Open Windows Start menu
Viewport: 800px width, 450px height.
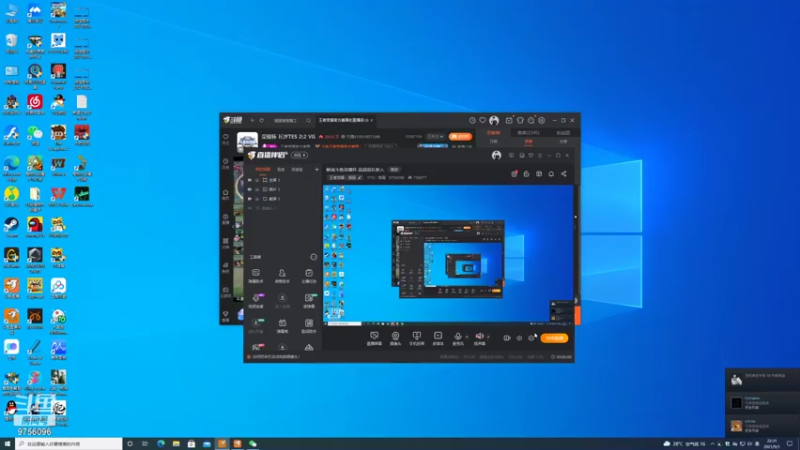point(7,444)
